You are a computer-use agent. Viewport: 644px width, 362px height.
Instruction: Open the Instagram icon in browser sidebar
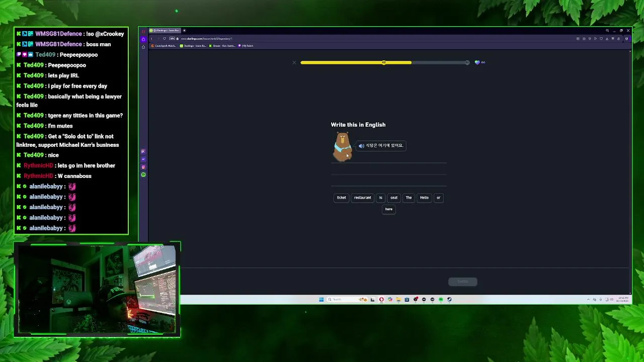click(x=143, y=167)
